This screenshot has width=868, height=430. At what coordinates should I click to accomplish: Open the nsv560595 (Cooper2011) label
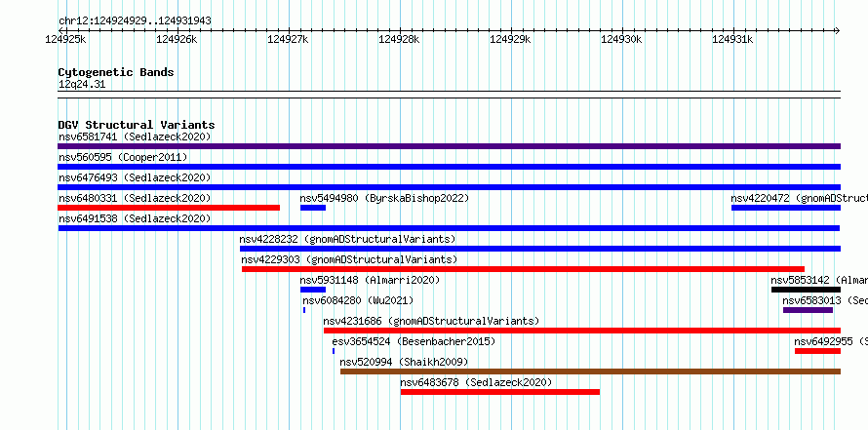pyautogui.click(x=123, y=157)
